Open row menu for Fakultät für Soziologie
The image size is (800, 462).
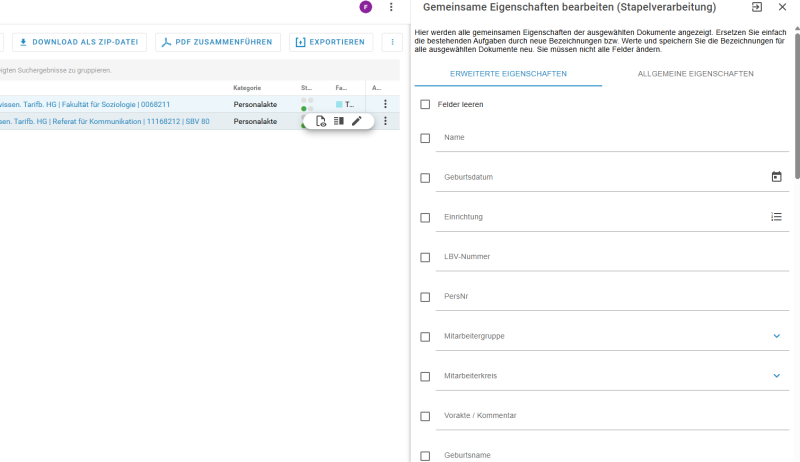pos(385,104)
